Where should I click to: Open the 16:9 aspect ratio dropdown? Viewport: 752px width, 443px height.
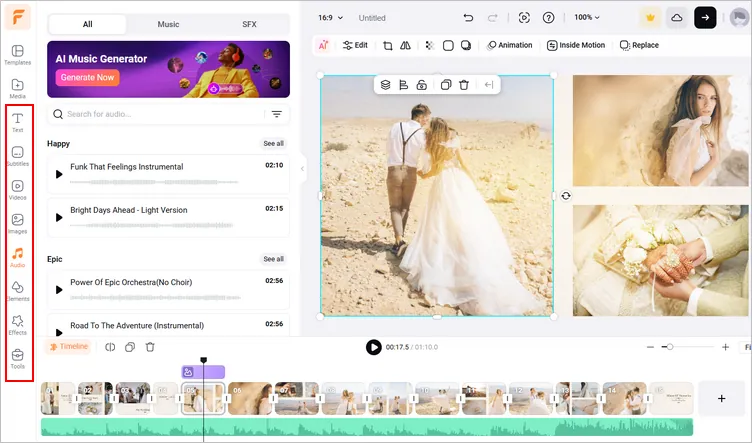coord(330,18)
